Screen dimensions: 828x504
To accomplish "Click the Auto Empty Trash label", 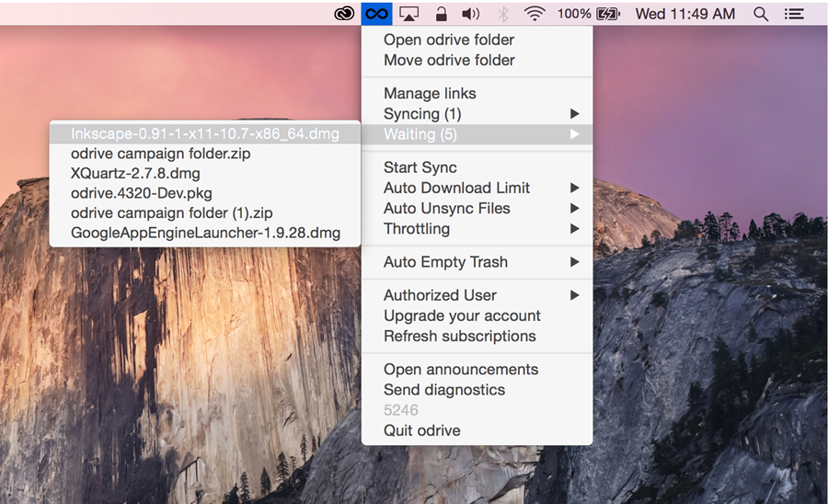I will pyautogui.click(x=445, y=262).
